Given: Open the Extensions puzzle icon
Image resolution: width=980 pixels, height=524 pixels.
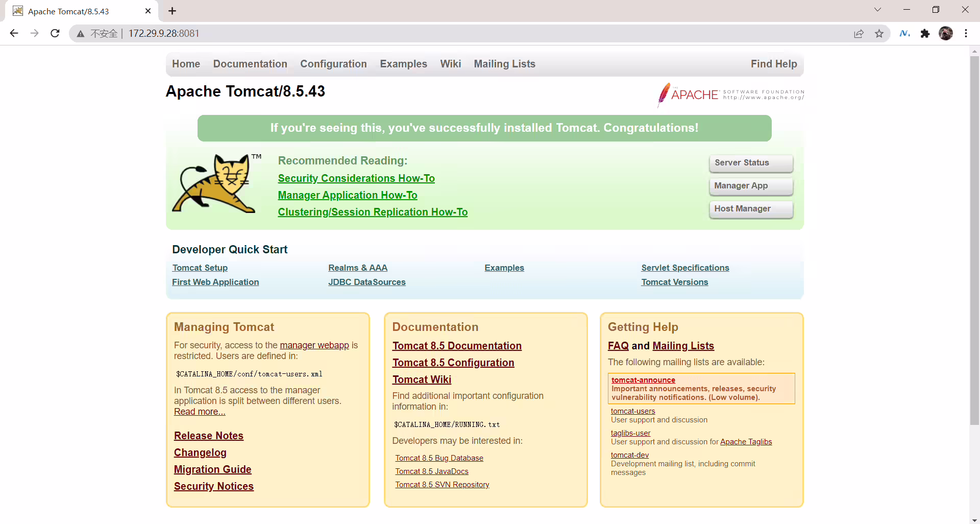Looking at the screenshot, I should (x=925, y=34).
